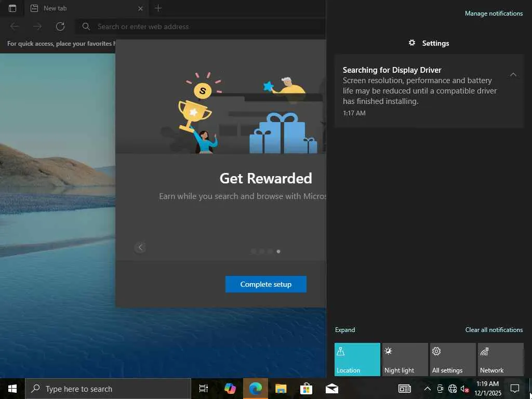Open All settings quick action tile
This screenshot has height=399, width=532.
(x=453, y=360)
